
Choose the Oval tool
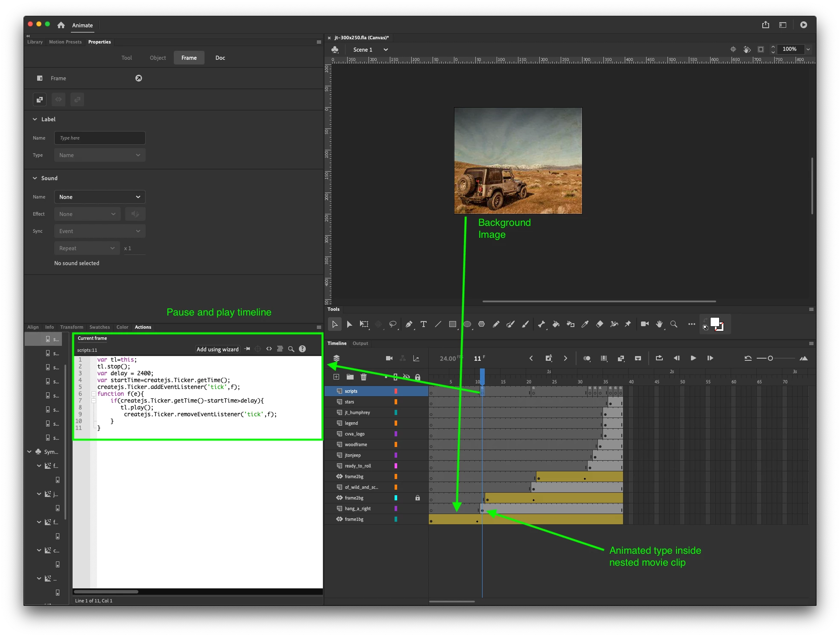coord(467,324)
